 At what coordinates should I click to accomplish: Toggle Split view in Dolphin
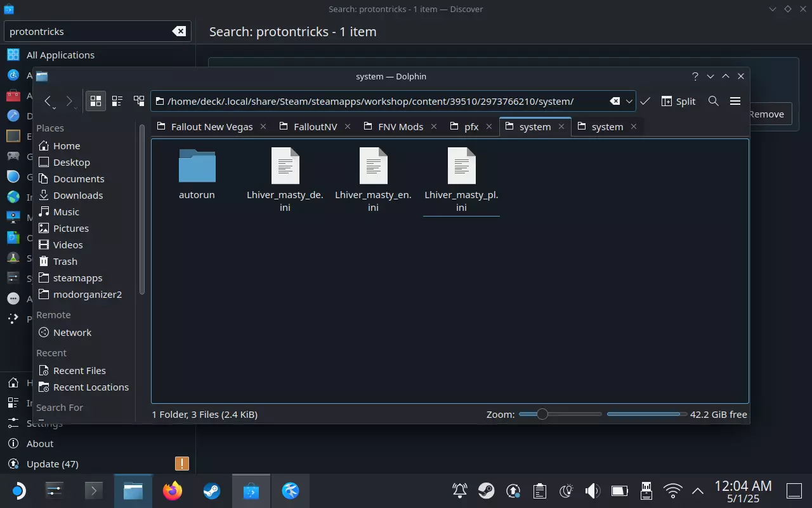click(678, 101)
